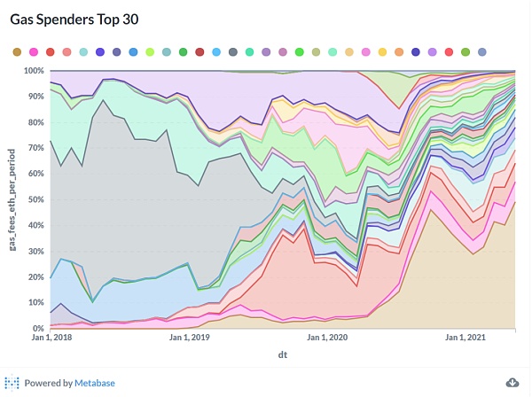The image size is (532, 397).
Task: Open the Metabase link
Action: pos(95,383)
